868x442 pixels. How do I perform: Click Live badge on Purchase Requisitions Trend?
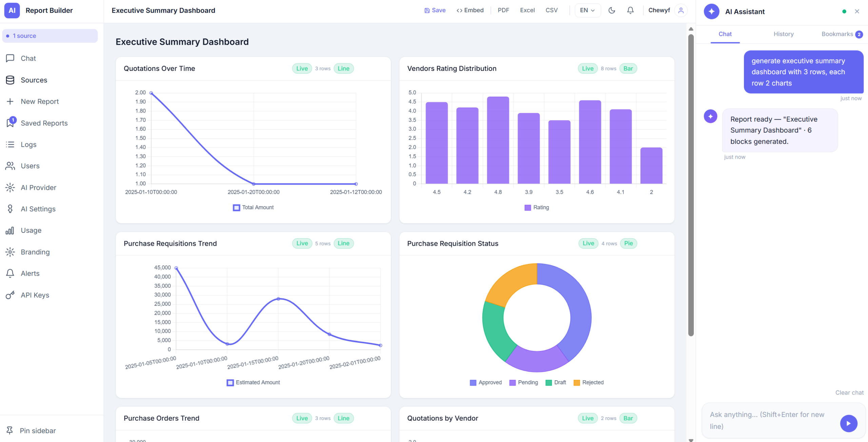(x=302, y=243)
